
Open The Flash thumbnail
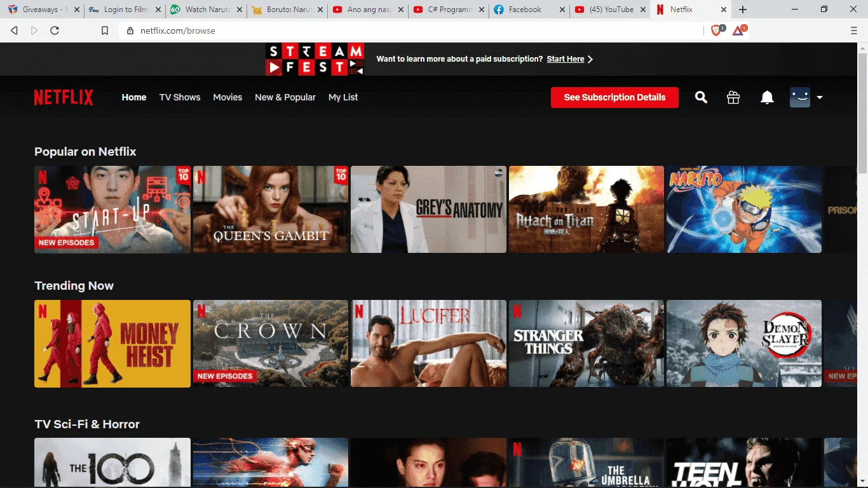coord(271,463)
